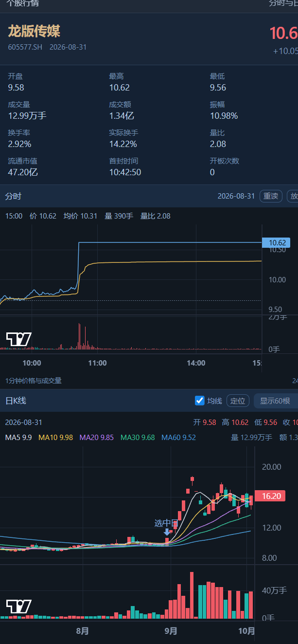Click the 开板次数 value 0
Viewport: 298px width, 644px height.
click(212, 172)
